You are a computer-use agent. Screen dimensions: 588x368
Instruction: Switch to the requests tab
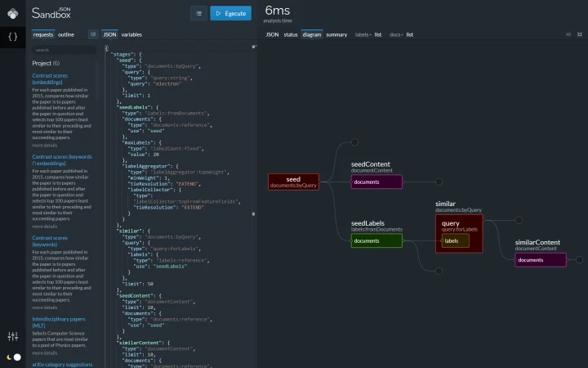(43, 34)
